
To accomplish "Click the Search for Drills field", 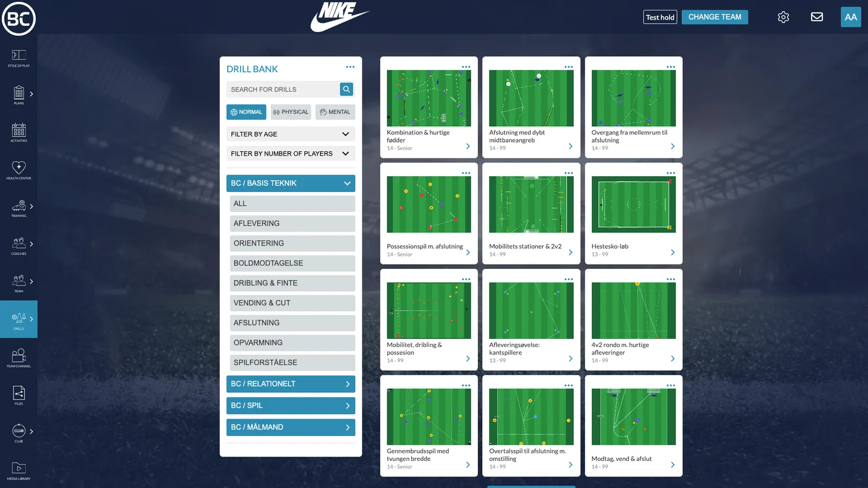I will pos(283,89).
